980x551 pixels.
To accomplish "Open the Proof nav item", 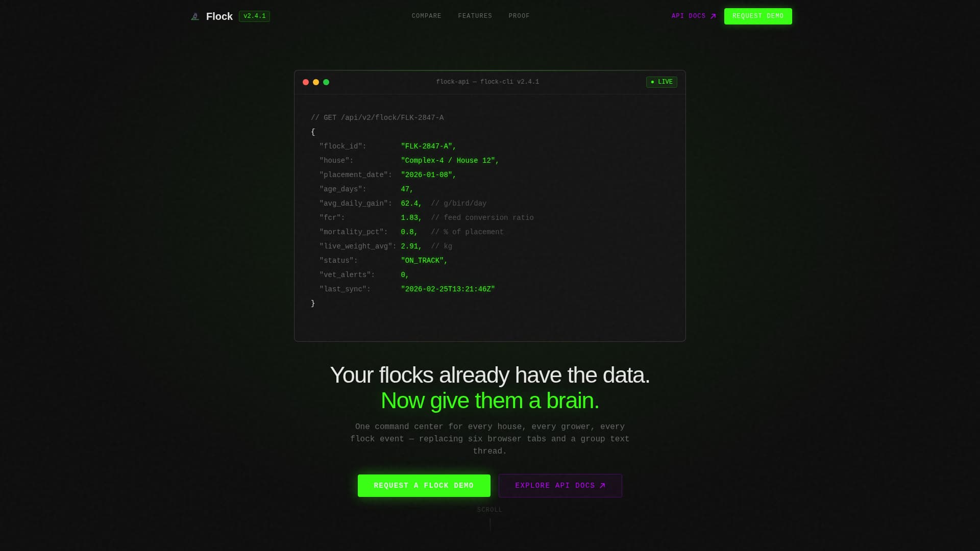I will coord(519,16).
